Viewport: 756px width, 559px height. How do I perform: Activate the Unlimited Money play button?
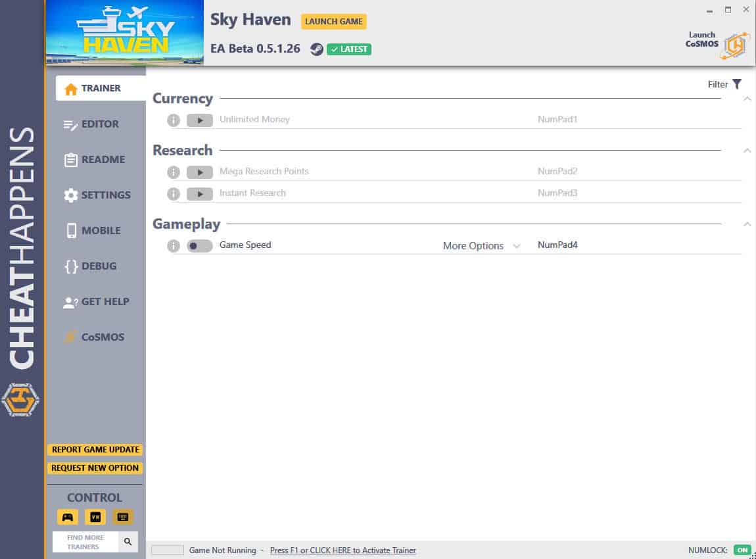click(200, 120)
